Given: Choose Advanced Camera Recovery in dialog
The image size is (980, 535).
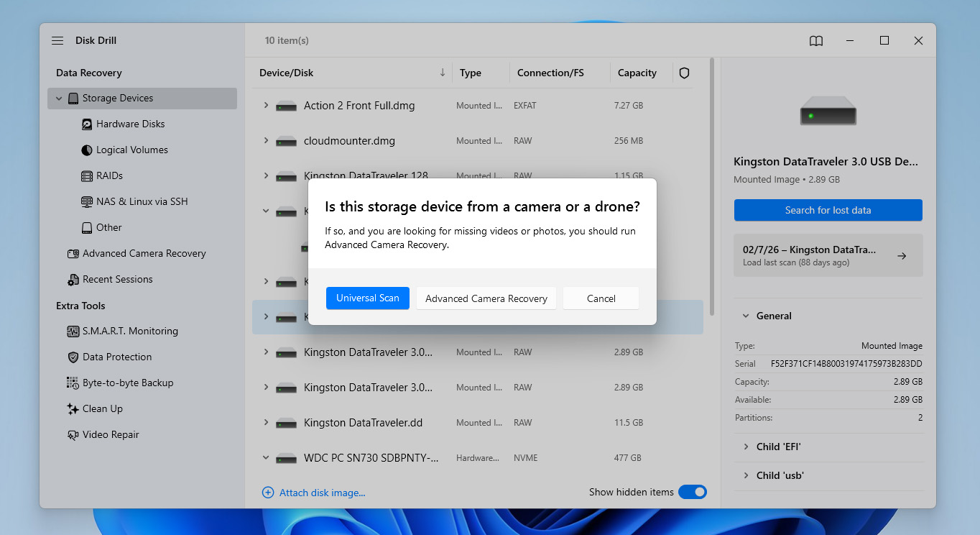Looking at the screenshot, I should coord(486,298).
